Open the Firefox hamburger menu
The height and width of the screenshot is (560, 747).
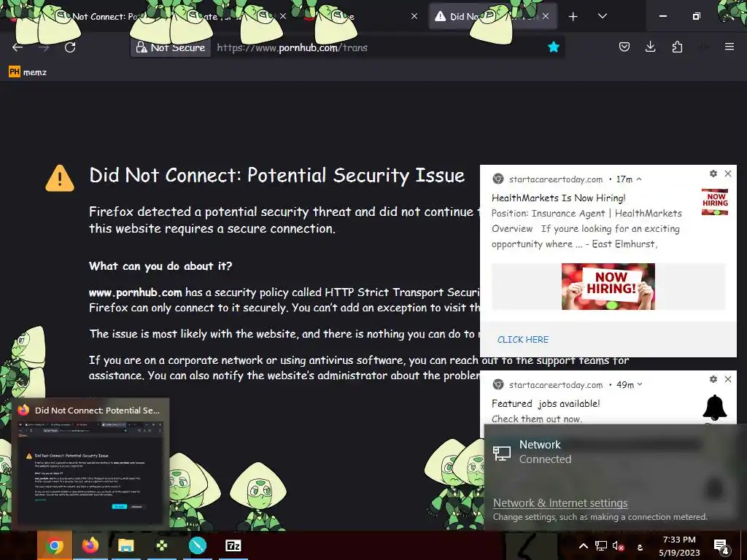[x=729, y=47]
